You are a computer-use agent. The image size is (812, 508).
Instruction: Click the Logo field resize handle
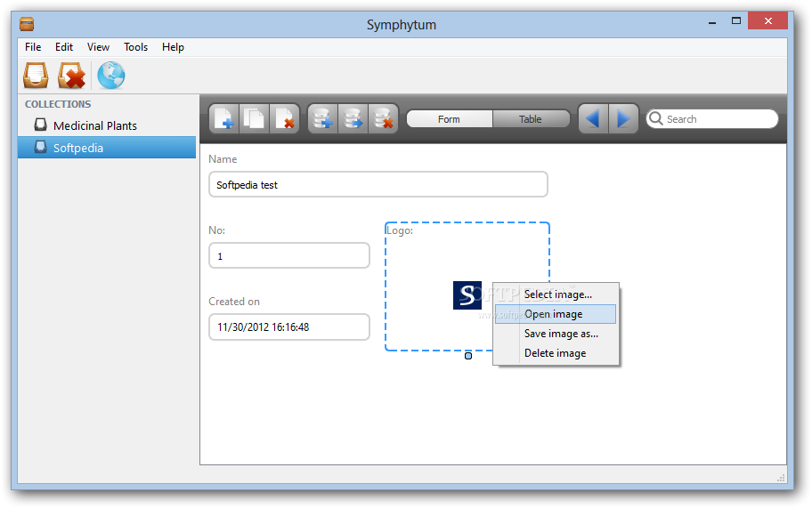click(x=468, y=356)
